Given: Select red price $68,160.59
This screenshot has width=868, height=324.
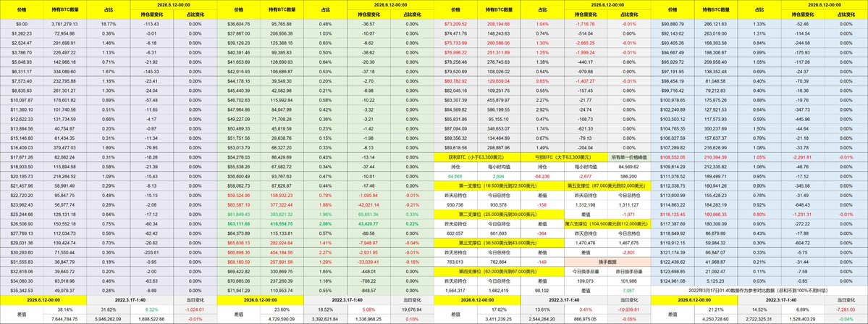Looking at the screenshot, I should [x=239, y=262].
